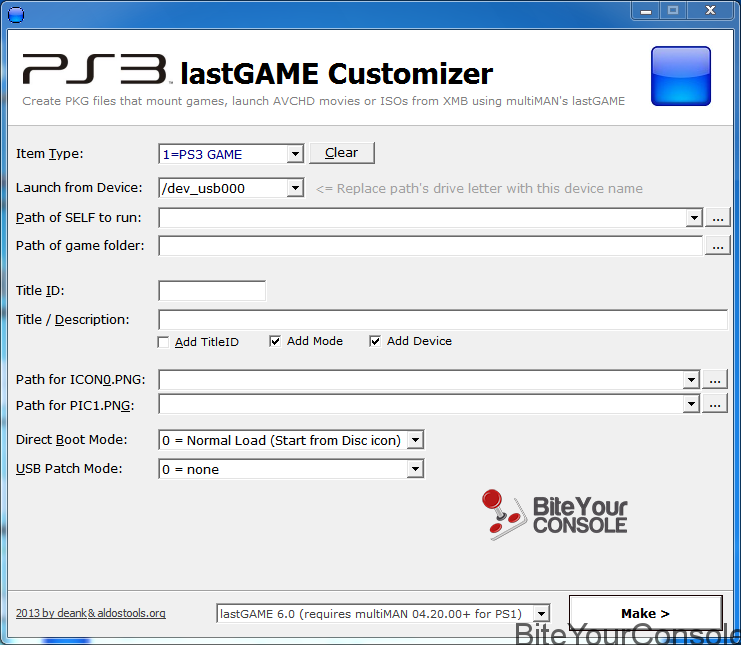Open the USB Patch Mode dropdown
This screenshot has height=645, width=741.
[x=415, y=469]
